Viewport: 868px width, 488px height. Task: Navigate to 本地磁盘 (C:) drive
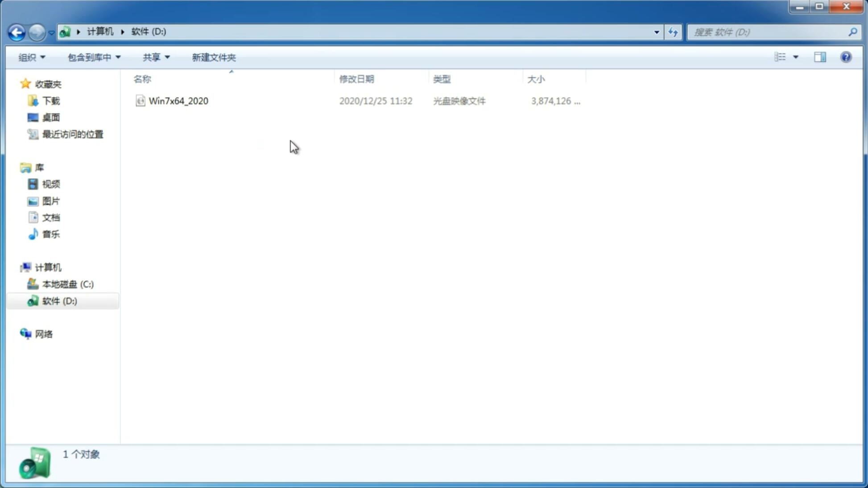[67, 284]
